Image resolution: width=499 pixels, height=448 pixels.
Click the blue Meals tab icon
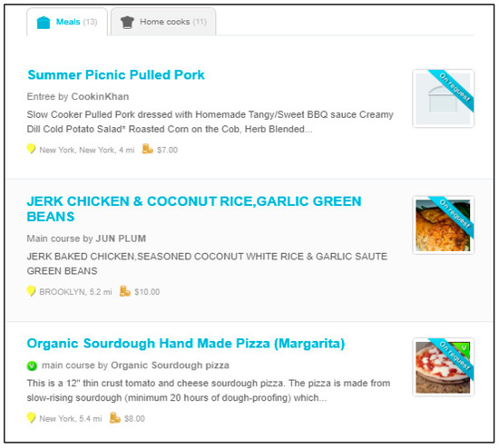(44, 23)
